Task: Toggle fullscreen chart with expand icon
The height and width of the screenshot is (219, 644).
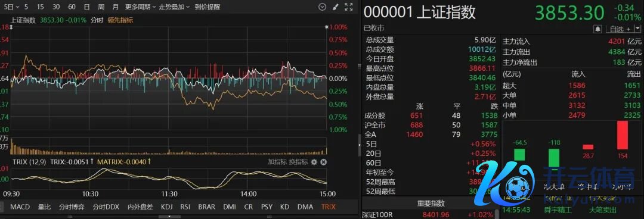Action: [348, 7]
